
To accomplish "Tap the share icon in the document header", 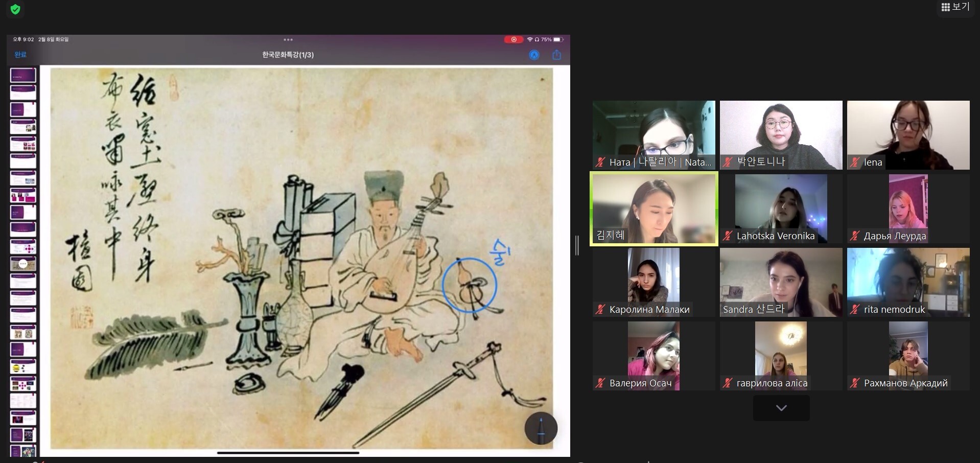I will tap(556, 55).
